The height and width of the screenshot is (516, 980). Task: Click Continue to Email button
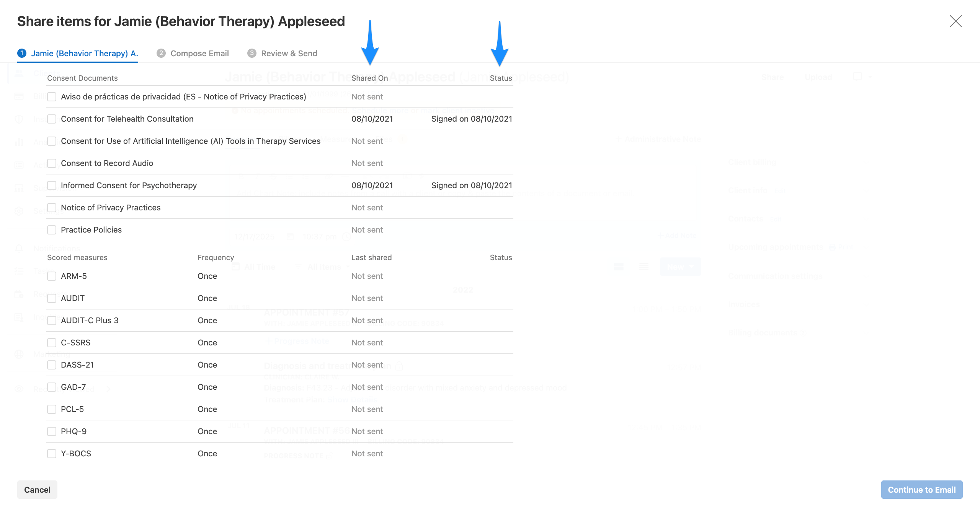(x=921, y=490)
